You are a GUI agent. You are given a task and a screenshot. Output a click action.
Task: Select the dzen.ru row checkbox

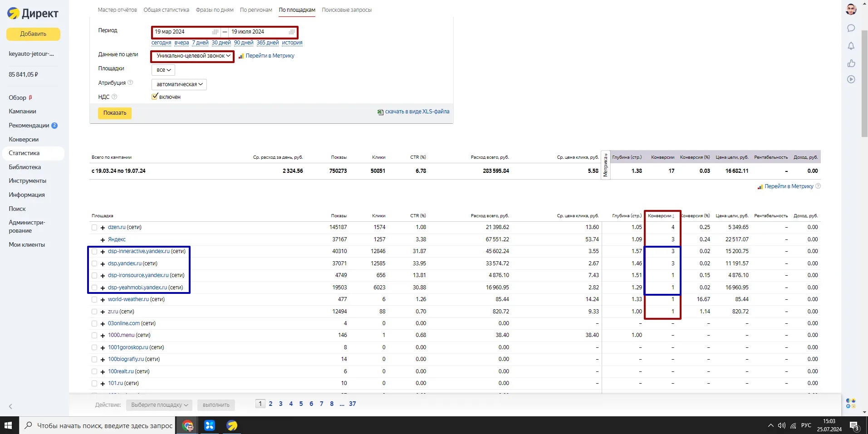pyautogui.click(x=94, y=227)
